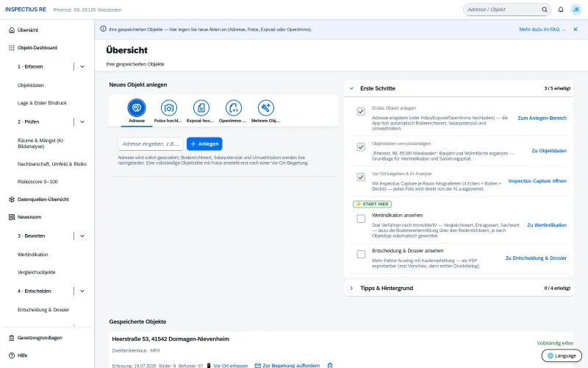This screenshot has width=588, height=368.
Task: Click the Anlegen button
Action: [x=204, y=144]
